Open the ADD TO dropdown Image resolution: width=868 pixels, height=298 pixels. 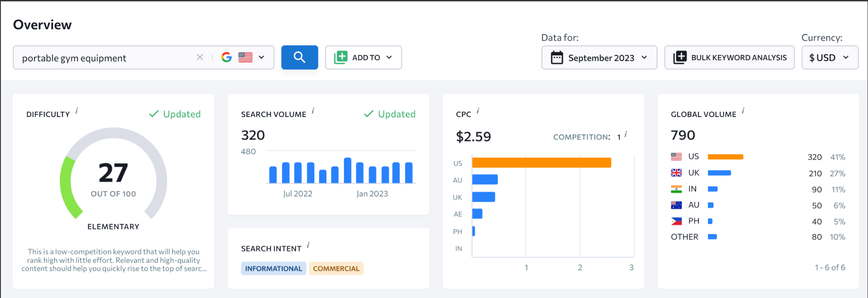(x=363, y=57)
